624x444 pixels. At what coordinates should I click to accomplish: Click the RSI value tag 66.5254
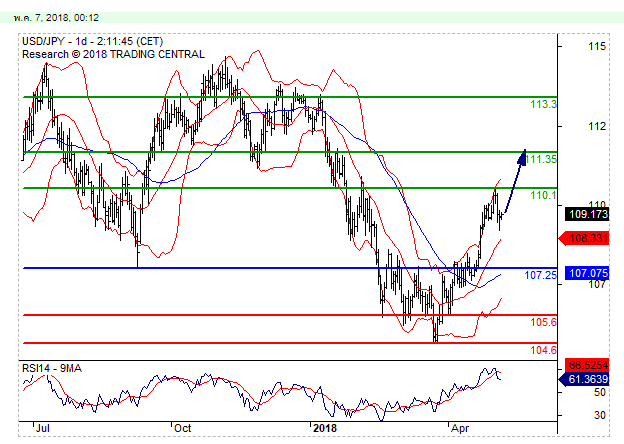(x=587, y=365)
